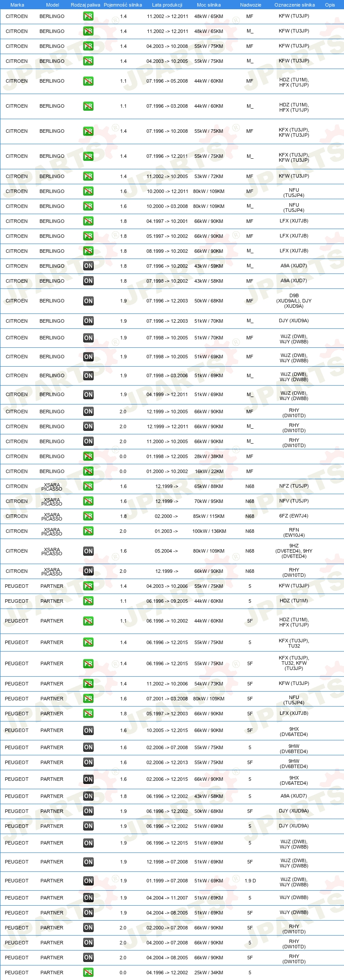Screen dimensions: 344x980
Task: Select the 70kW / 95KM power cell
Action: pyautogui.click(x=209, y=501)
